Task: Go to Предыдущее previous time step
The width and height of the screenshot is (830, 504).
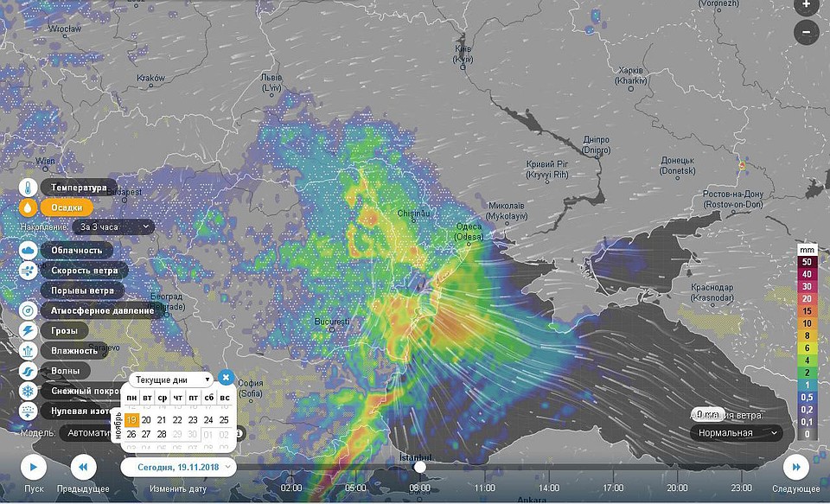Action: click(x=83, y=468)
